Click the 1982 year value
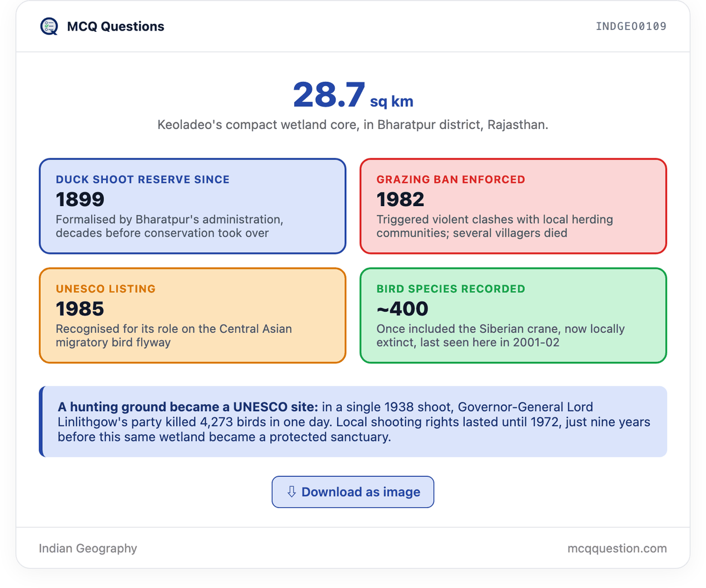The height and width of the screenshot is (588, 706). tap(400, 199)
